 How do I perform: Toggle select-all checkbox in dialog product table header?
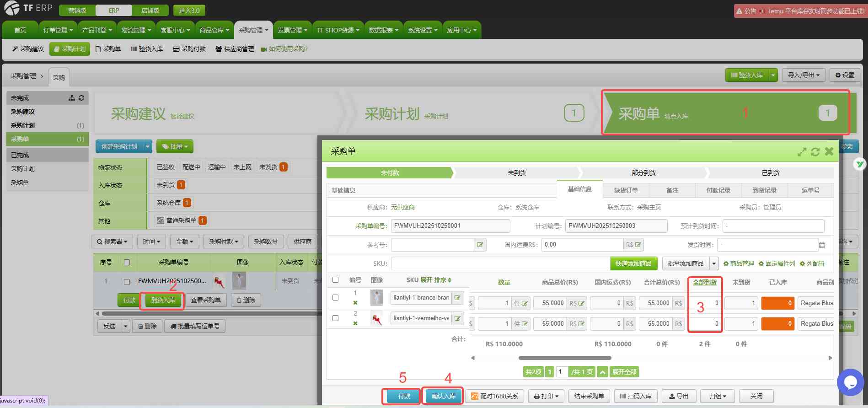(x=335, y=280)
